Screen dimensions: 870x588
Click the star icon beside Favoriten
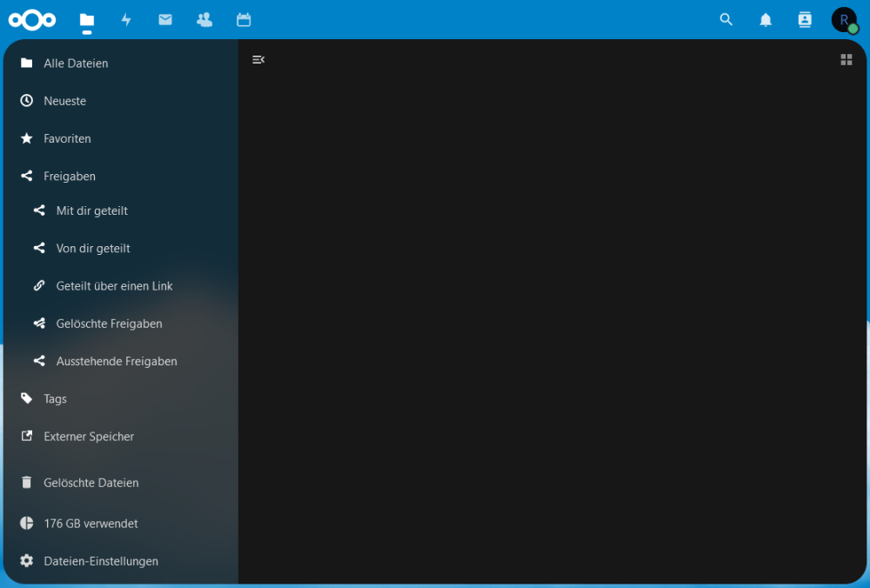coord(27,138)
